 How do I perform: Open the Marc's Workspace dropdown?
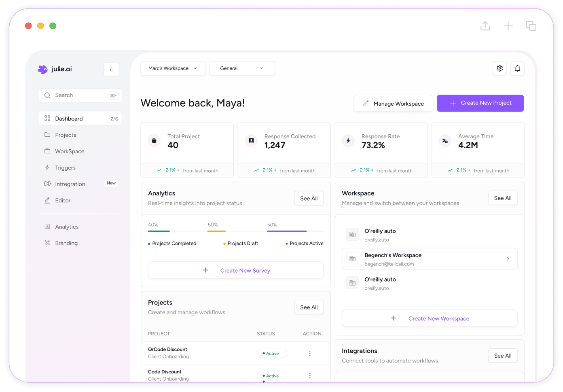(x=173, y=68)
